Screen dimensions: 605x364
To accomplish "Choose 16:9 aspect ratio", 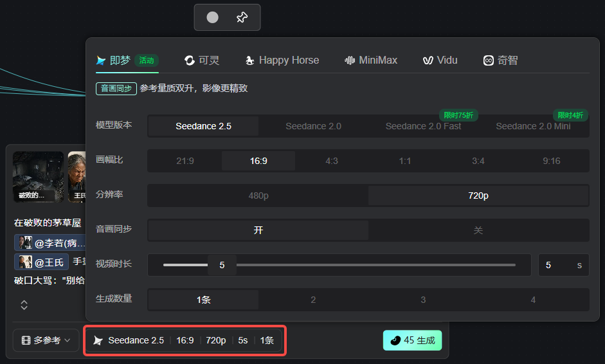I will (x=258, y=161).
